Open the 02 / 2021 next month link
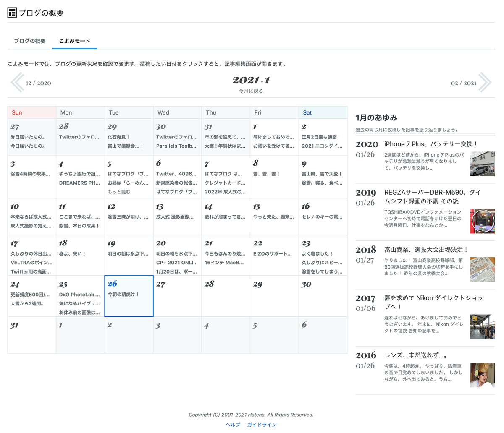Image resolution: width=504 pixels, height=433 pixels. click(464, 83)
